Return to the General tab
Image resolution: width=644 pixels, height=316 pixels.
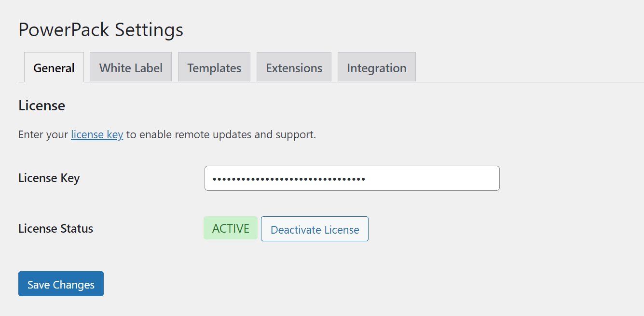click(x=54, y=68)
